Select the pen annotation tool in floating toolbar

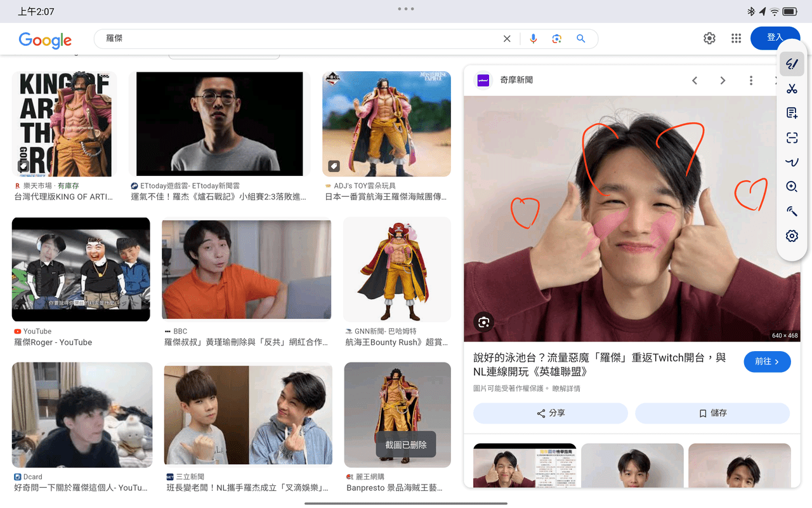point(792,64)
